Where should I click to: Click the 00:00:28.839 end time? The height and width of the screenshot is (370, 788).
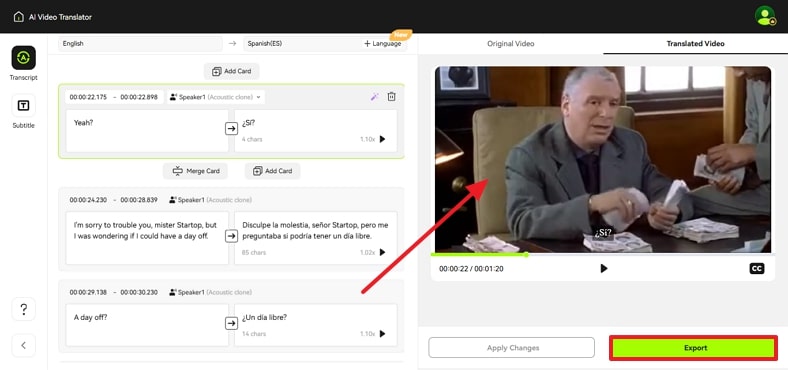coord(139,200)
